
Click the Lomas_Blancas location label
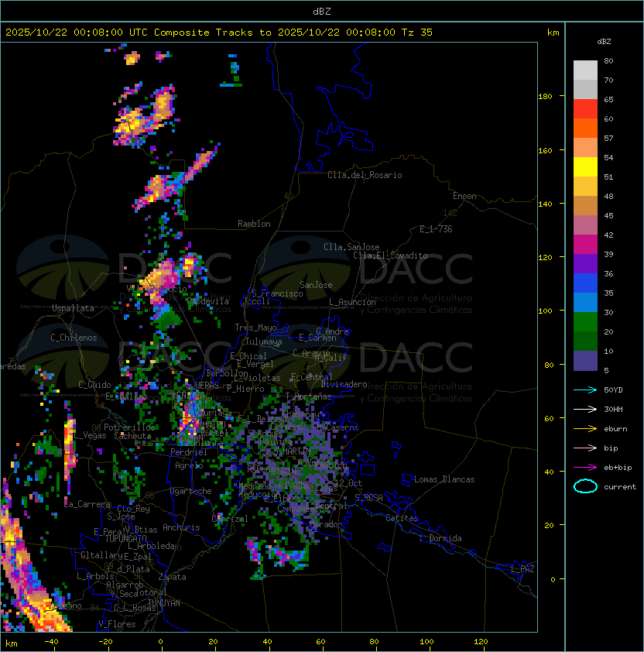tap(444, 479)
